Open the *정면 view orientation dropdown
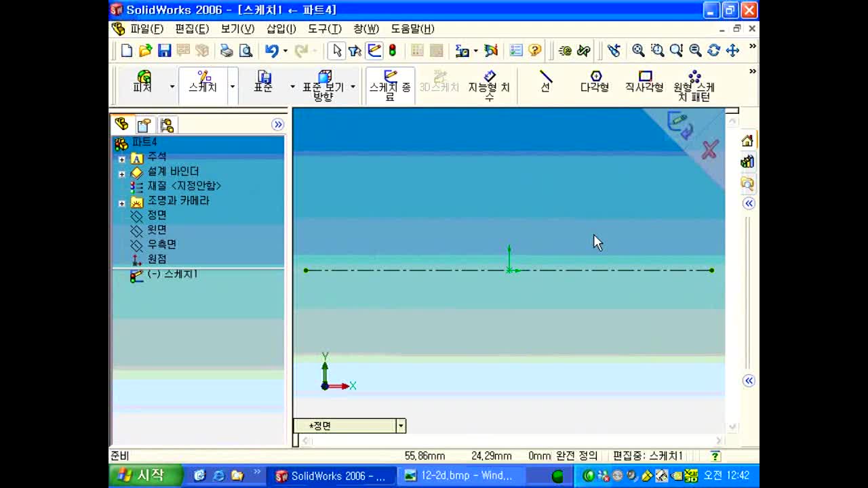Image resolution: width=868 pixels, height=488 pixels. 401,426
